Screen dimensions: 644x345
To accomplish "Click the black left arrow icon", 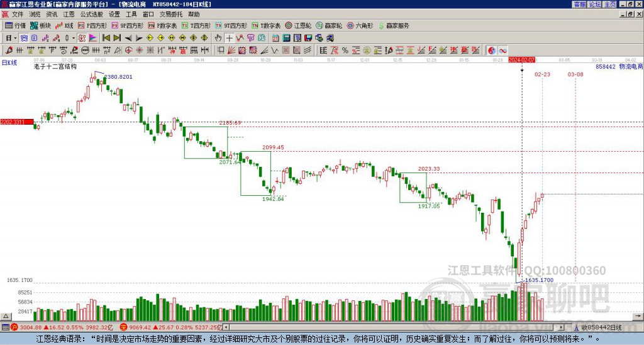I will coord(128,38).
